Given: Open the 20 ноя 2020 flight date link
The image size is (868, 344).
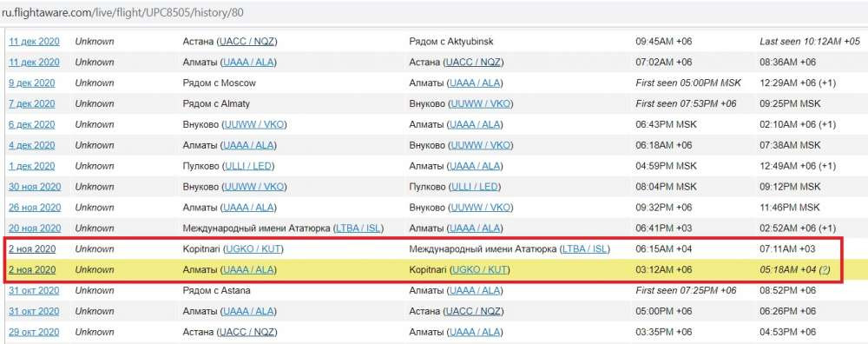Looking at the screenshot, I should point(35,228).
